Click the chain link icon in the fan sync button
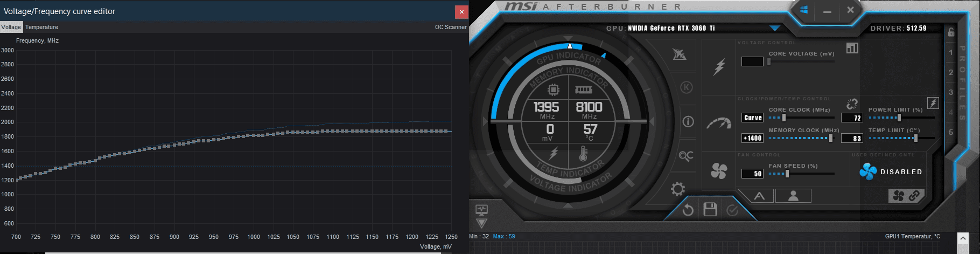The width and height of the screenshot is (980, 254). pos(914,196)
